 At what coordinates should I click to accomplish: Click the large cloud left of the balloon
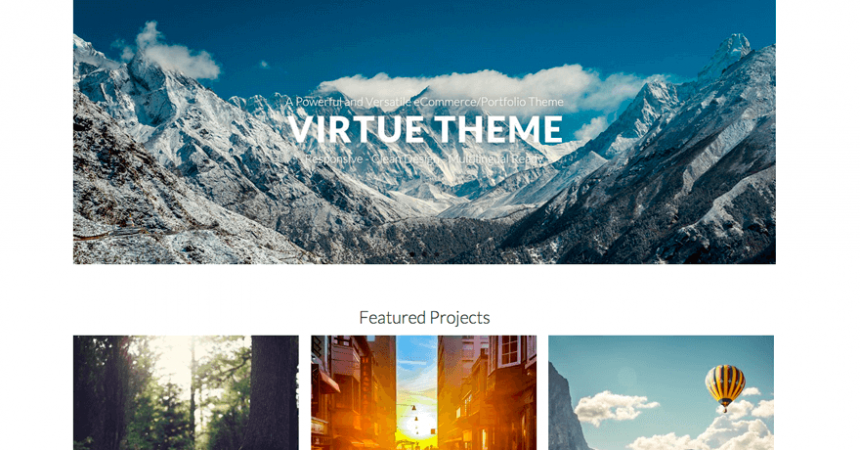[x=613, y=407]
